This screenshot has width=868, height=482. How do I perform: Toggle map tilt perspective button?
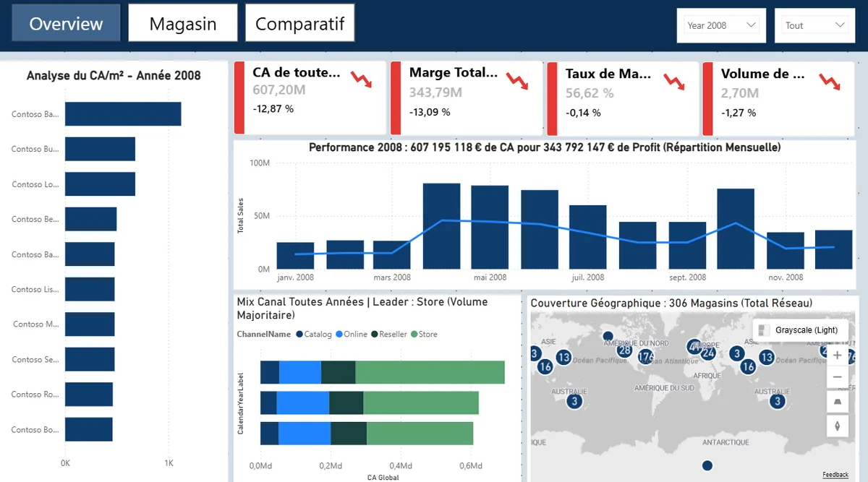837,402
